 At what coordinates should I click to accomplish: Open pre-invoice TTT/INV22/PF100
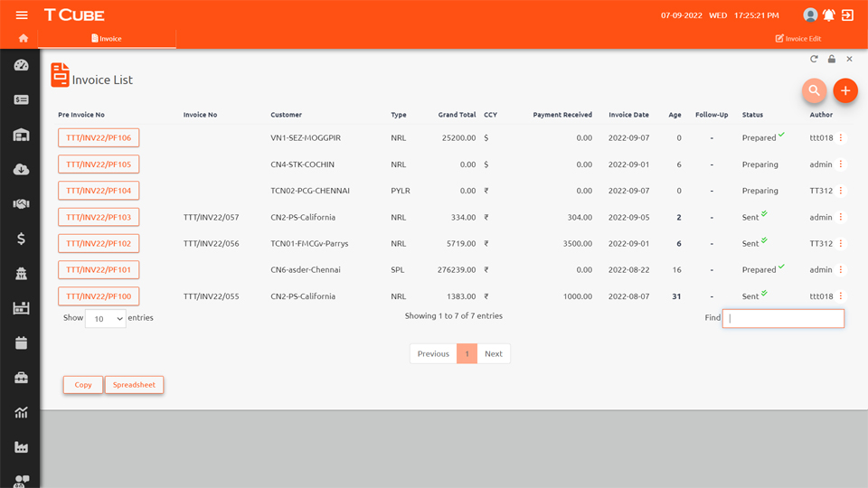pos(99,296)
